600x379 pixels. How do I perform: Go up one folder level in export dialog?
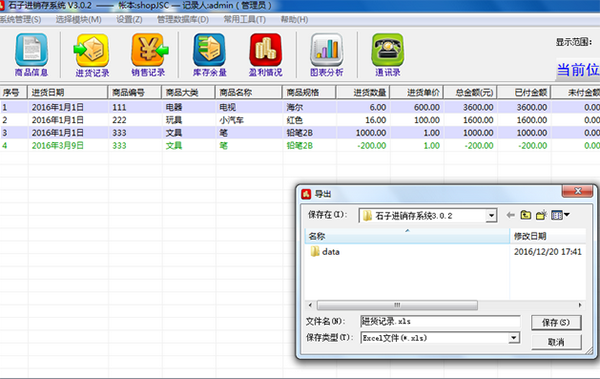point(526,215)
